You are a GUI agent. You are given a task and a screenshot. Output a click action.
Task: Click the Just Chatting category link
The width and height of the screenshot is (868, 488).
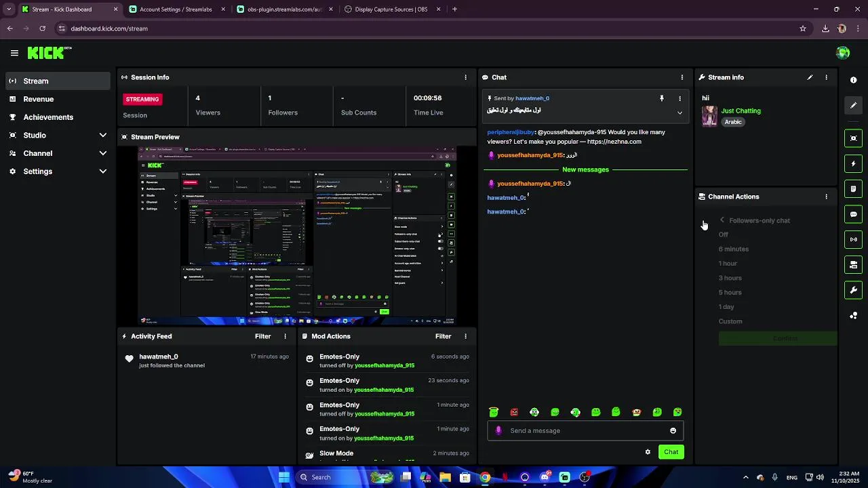741,110
